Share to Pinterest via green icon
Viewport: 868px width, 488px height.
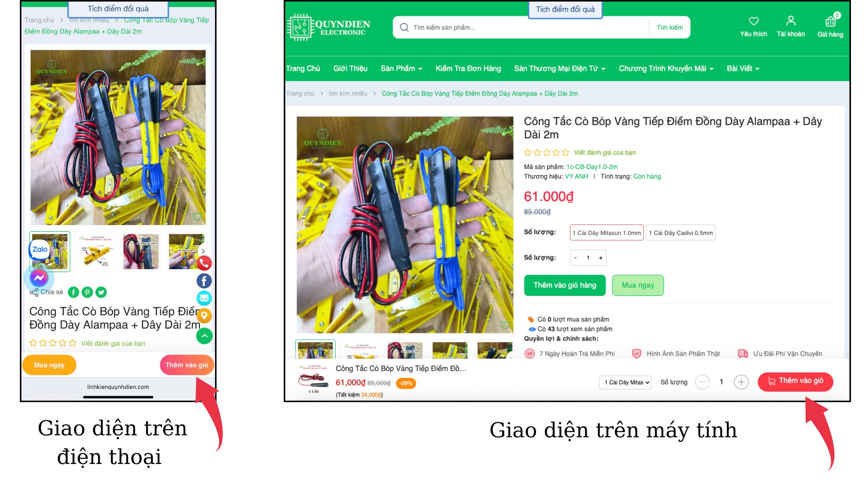click(x=87, y=292)
